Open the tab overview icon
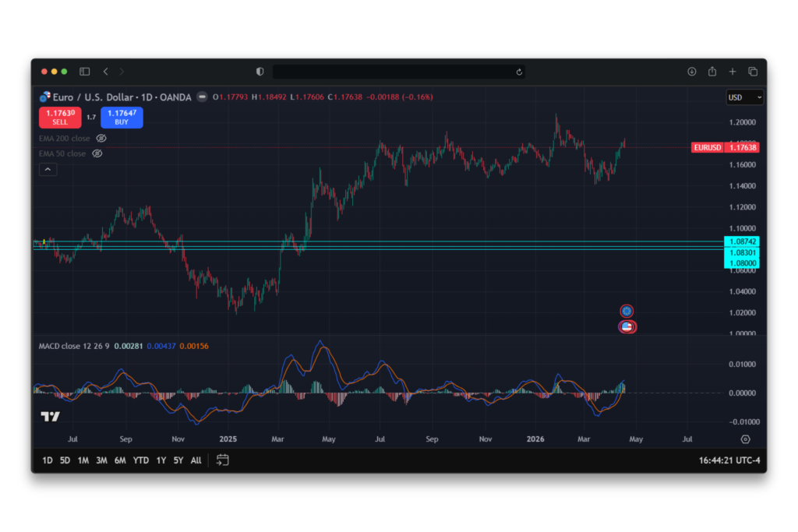The width and height of the screenshot is (798, 532). click(753, 71)
